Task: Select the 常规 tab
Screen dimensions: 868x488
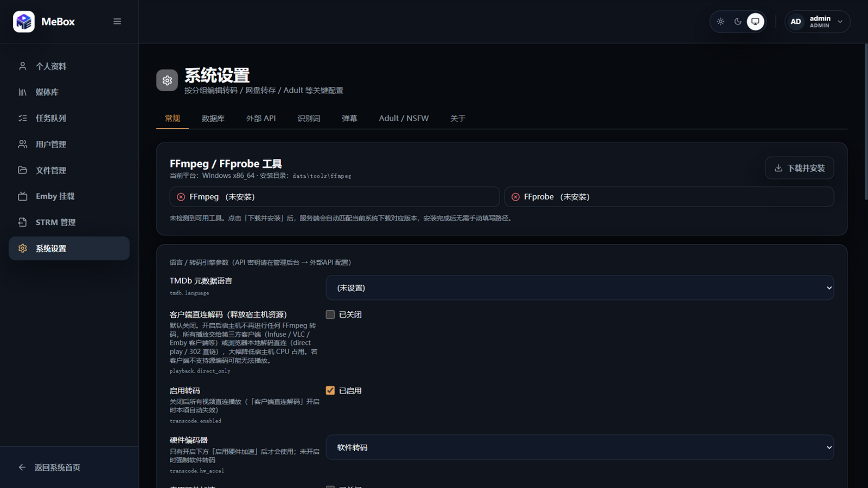Action: click(x=173, y=118)
